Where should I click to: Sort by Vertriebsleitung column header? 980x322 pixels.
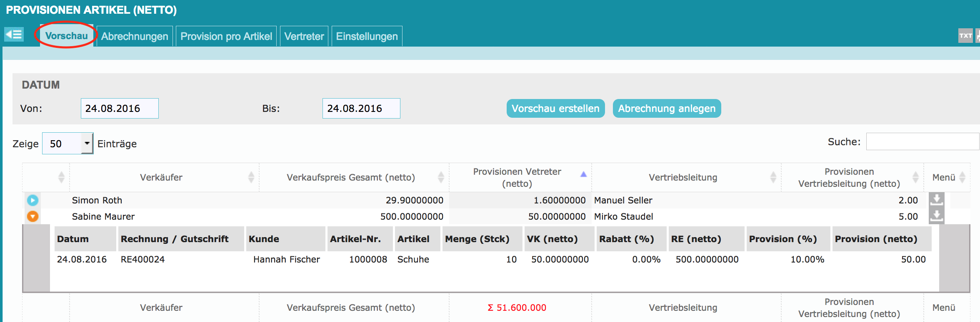682,178
